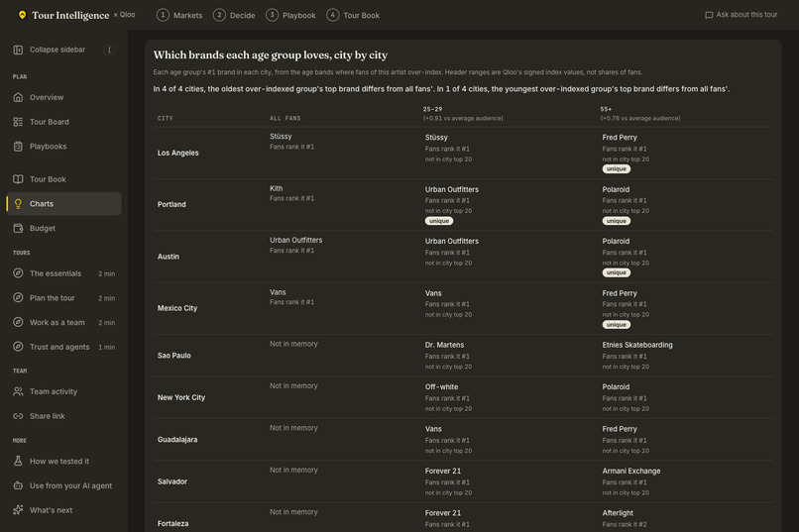This screenshot has height=532, width=799.
Task: Start The essentials tour
Action: click(64, 273)
